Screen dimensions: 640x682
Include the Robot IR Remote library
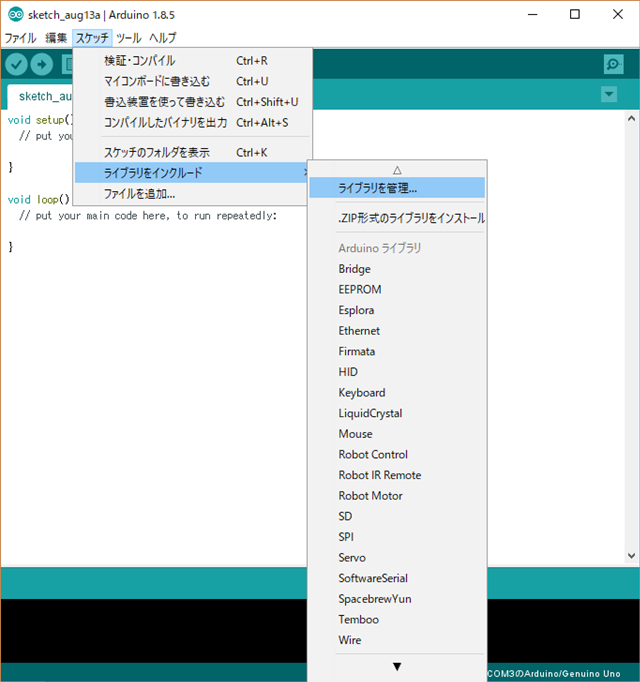397,475
